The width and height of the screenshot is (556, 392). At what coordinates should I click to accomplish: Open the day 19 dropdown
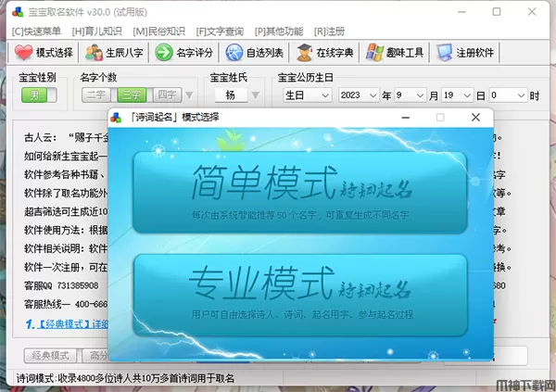(458, 95)
